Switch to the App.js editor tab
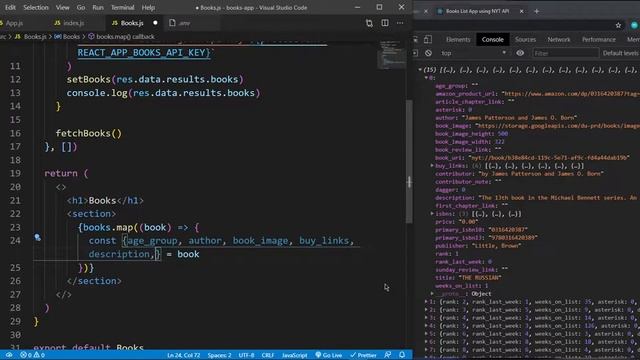 (14, 23)
